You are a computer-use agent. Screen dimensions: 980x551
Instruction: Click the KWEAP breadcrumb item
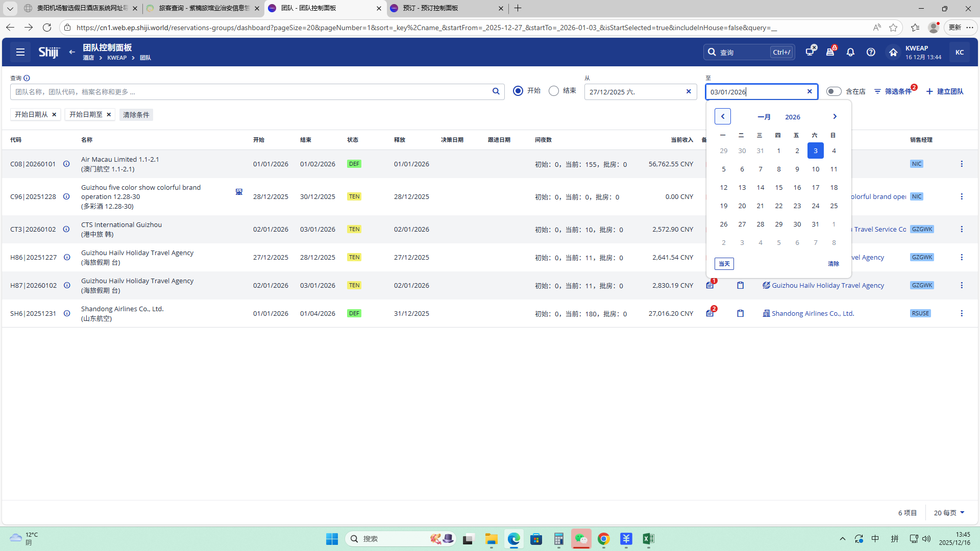[117, 58]
